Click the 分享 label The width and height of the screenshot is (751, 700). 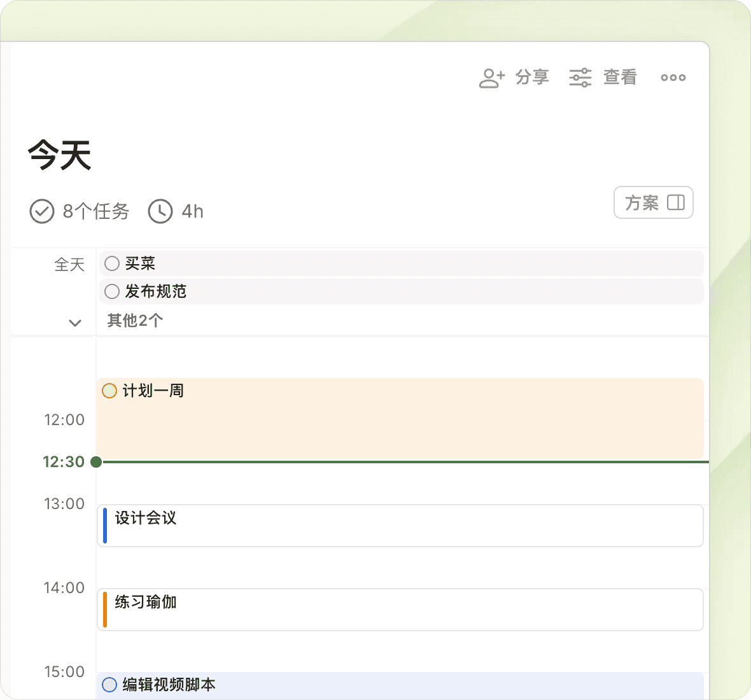click(532, 78)
